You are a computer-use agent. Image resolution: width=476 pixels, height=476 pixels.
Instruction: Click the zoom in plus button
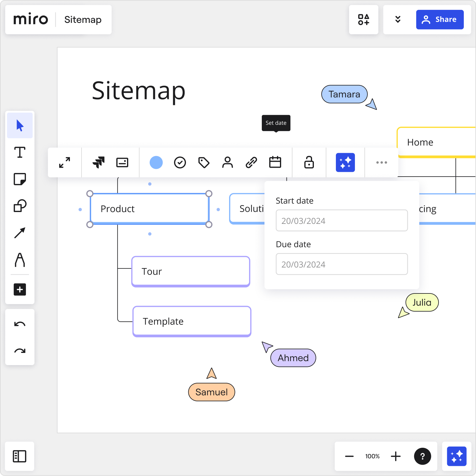396,456
